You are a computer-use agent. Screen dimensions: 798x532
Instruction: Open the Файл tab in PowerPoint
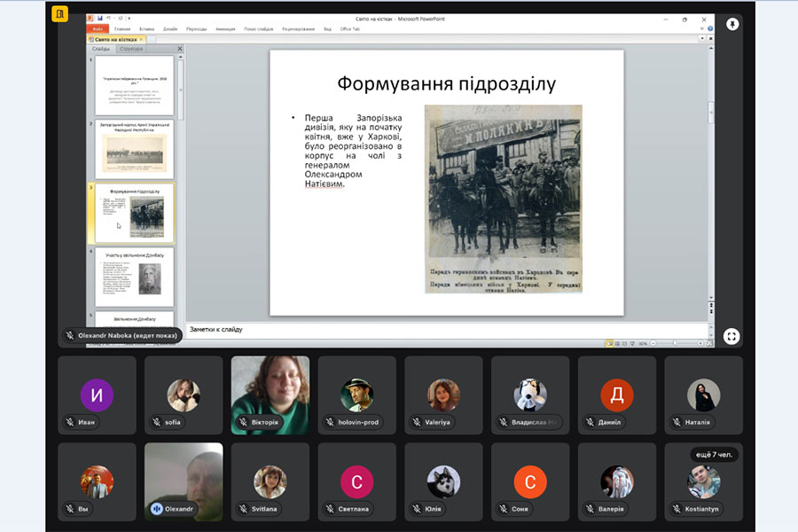pyautogui.click(x=98, y=28)
